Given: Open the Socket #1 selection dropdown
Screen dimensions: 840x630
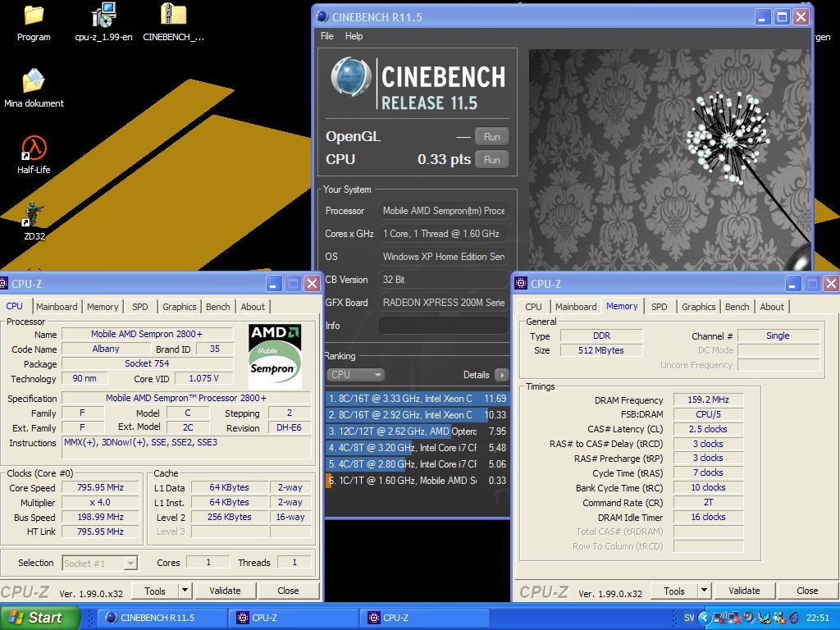Looking at the screenshot, I should (100, 563).
